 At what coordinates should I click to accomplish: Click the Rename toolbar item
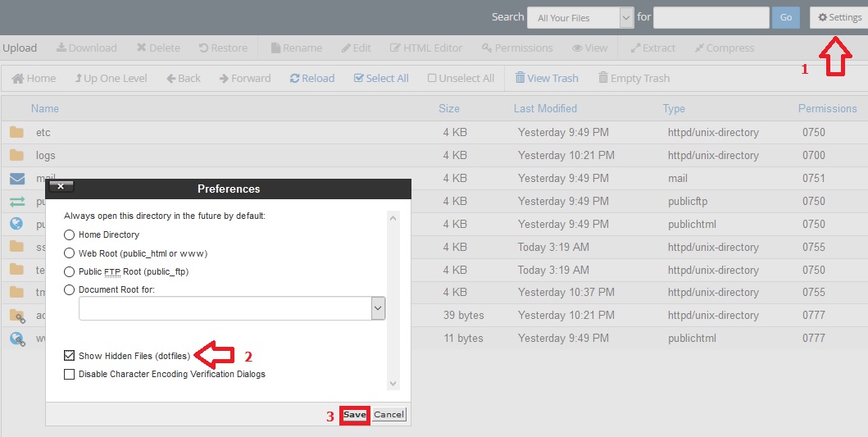coord(296,48)
